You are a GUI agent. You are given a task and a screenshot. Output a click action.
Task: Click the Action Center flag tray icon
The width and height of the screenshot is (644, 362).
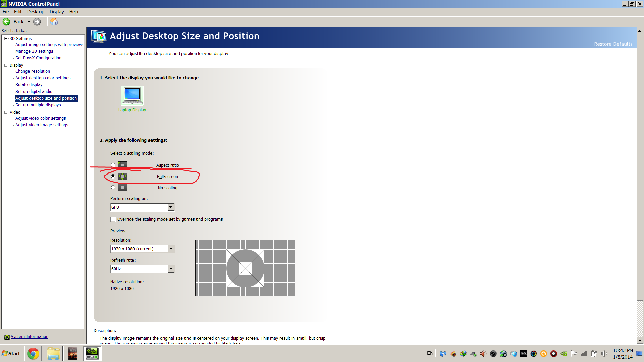coord(574,354)
